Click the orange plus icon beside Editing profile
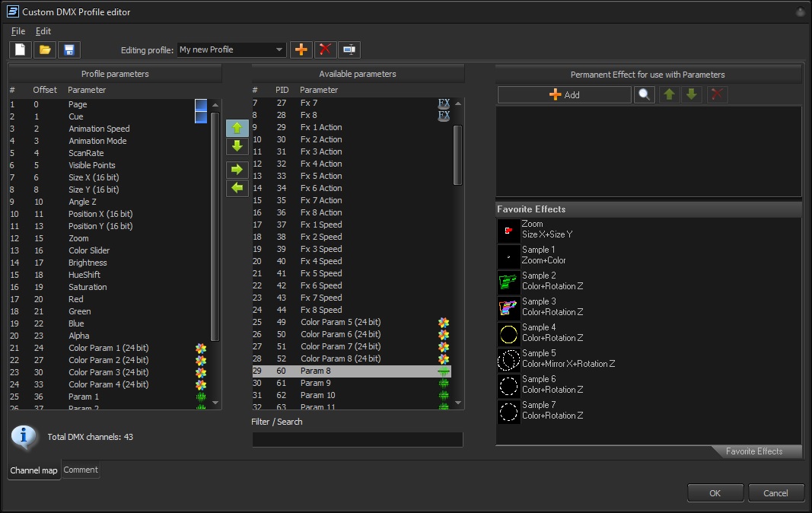Image resolution: width=812 pixels, height=513 pixels. click(301, 50)
